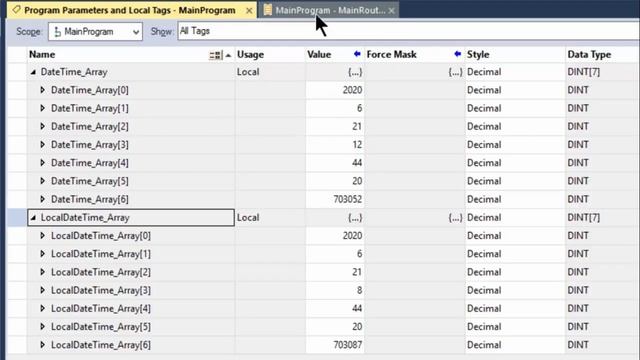Expand DateTime_Array[4] element
640x360 pixels.
click(x=42, y=162)
